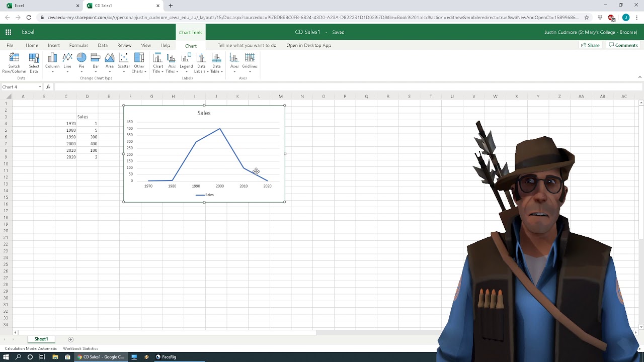This screenshot has width=644, height=362.
Task: Click the Switch Row/Column icon
Action: [14, 63]
